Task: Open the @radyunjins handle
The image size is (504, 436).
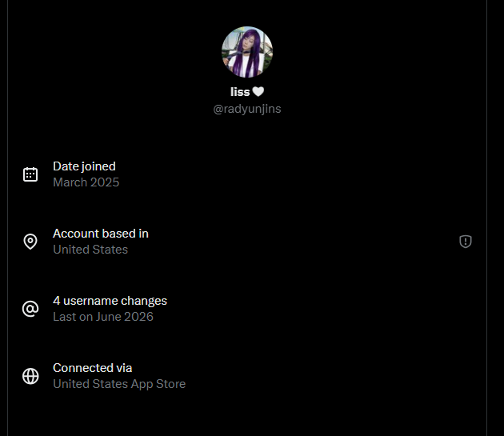Action: coord(247,109)
